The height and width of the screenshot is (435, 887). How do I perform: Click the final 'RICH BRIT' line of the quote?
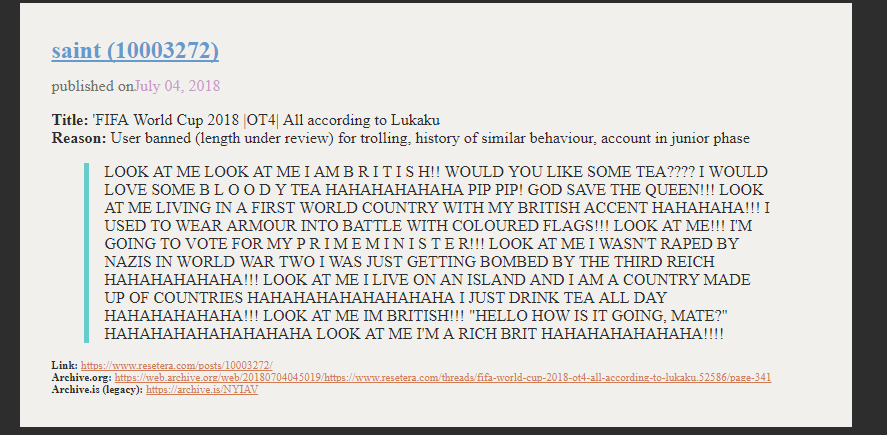[x=414, y=334]
